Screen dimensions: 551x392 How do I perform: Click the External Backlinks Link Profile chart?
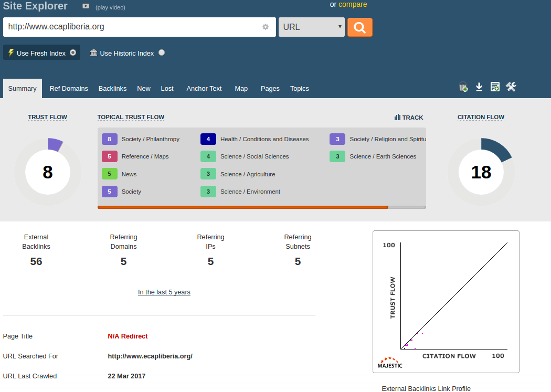pyautogui.click(x=446, y=302)
